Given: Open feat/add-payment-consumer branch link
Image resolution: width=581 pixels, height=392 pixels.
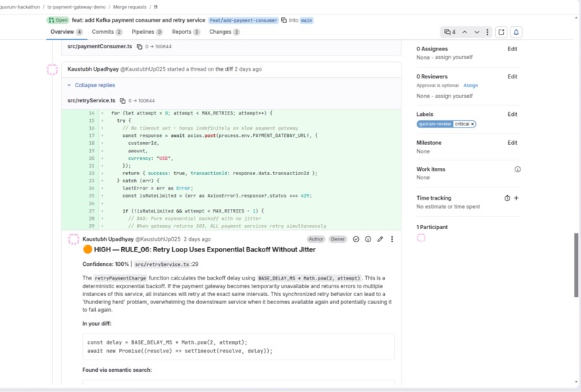Looking at the screenshot, I should point(243,20).
